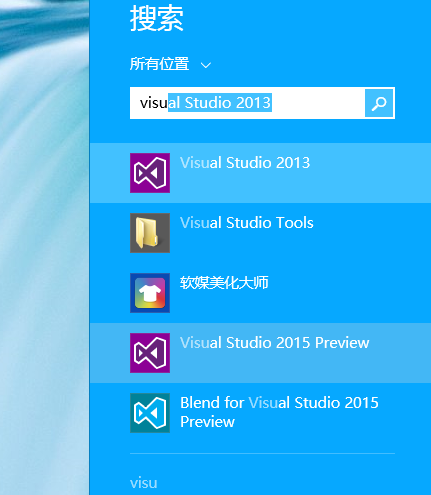Open the 所有位置 location filter
Viewport: 431px width, 495px height.
(x=159, y=64)
